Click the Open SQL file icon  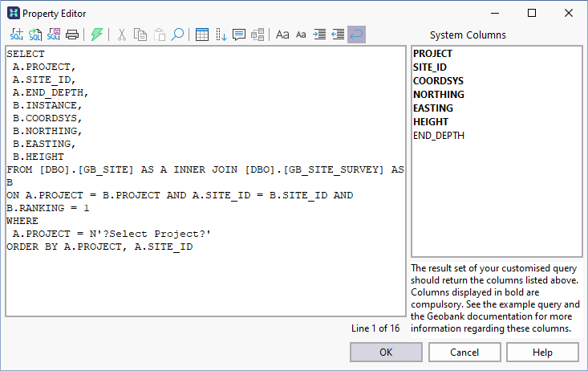pos(35,35)
